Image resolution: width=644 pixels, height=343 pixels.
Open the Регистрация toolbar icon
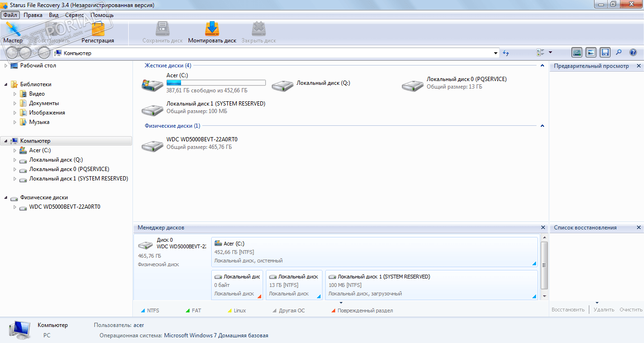pyautogui.click(x=98, y=33)
